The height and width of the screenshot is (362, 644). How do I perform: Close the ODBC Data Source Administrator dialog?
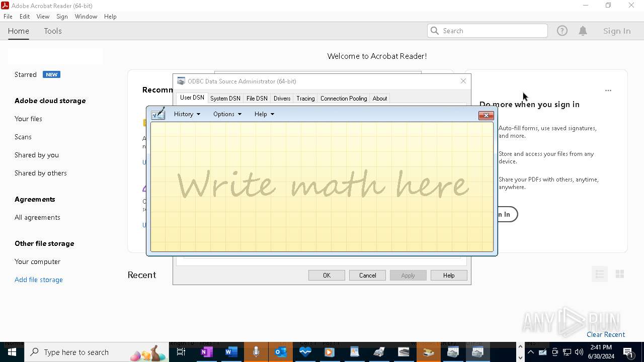463,81
